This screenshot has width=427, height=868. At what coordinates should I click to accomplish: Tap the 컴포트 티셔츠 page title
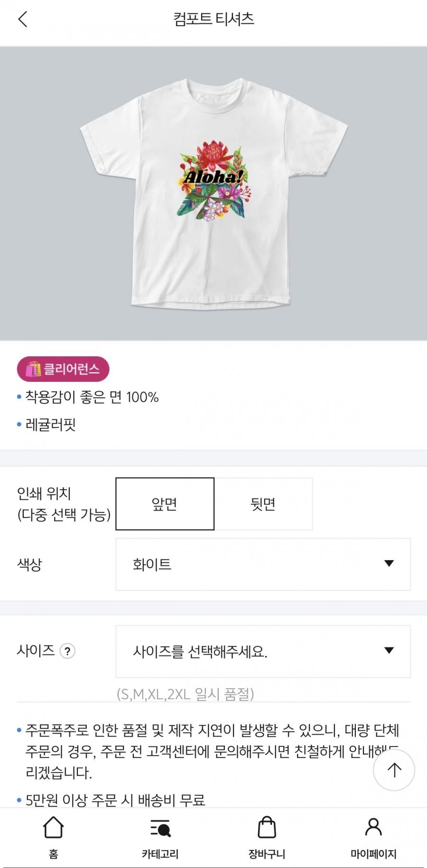[x=213, y=19]
